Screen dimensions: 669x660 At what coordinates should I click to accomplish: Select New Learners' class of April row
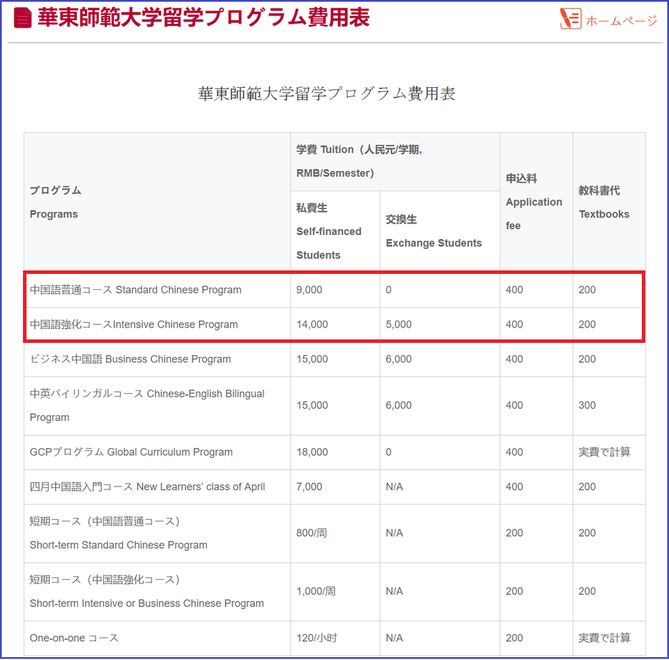coord(147,486)
